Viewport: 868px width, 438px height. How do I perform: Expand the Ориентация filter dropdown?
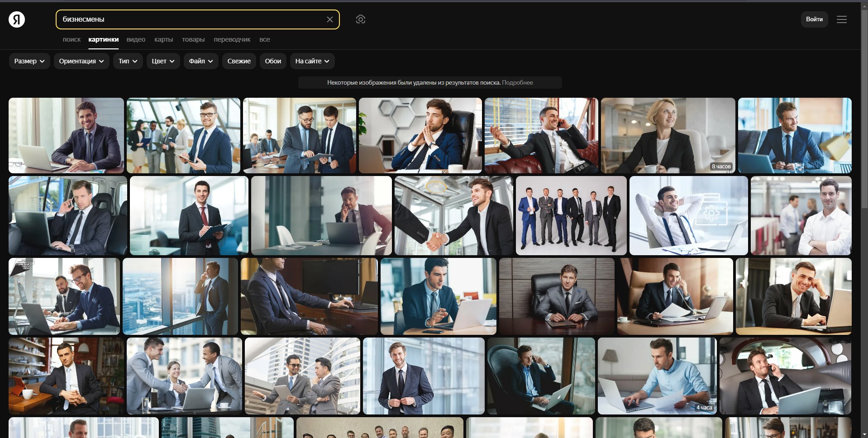tap(81, 61)
